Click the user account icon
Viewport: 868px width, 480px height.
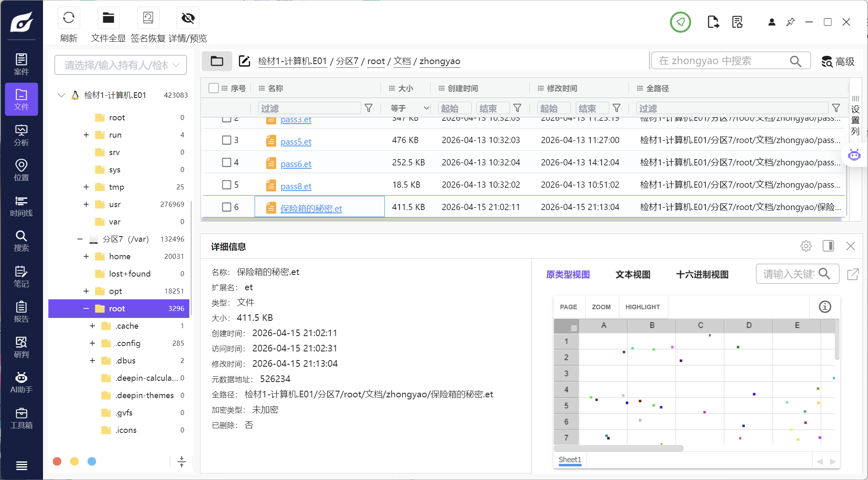point(772,22)
